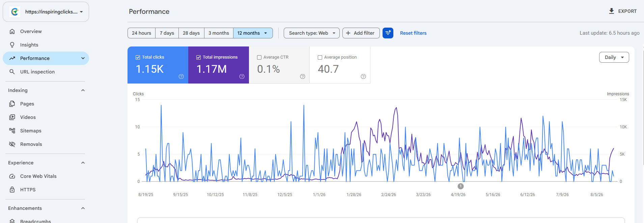Open help icon on Average position card
Viewport: 644px width, 223px height.
pyautogui.click(x=363, y=76)
